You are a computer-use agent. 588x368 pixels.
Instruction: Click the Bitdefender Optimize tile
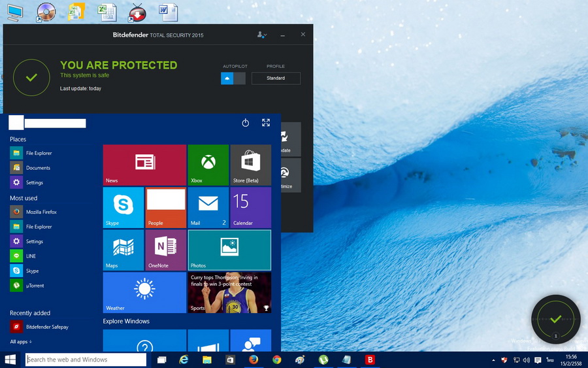click(x=291, y=175)
